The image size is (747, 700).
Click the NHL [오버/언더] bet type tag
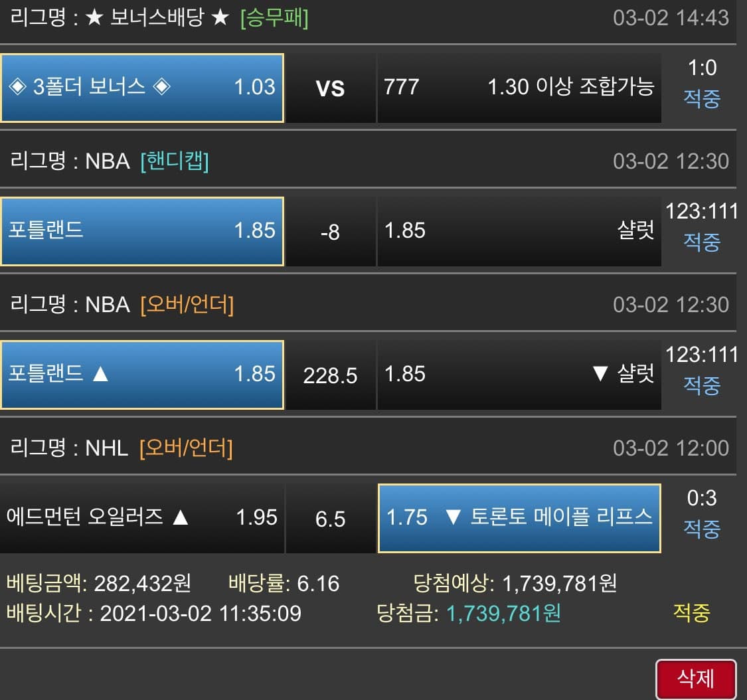tap(186, 448)
